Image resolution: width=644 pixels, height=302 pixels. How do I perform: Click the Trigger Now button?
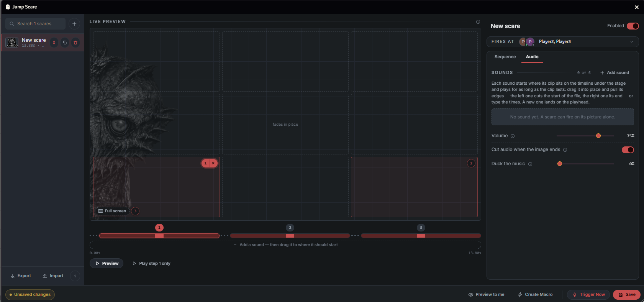(588, 295)
